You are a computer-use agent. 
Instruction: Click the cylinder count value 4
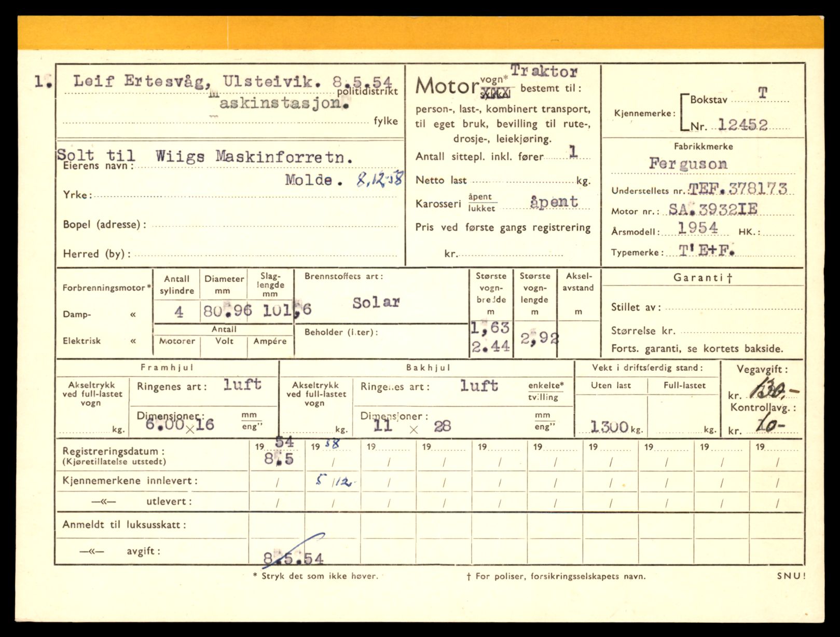(x=178, y=312)
